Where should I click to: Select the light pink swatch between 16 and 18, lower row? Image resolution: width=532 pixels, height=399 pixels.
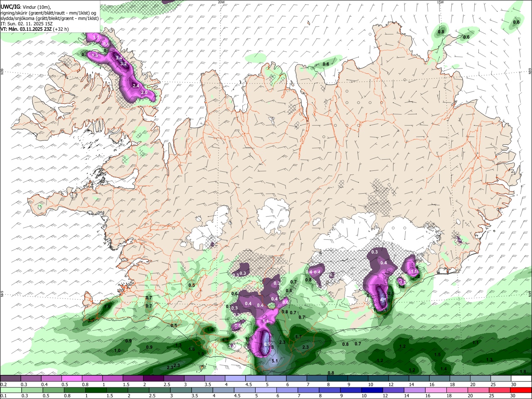click(x=436, y=390)
